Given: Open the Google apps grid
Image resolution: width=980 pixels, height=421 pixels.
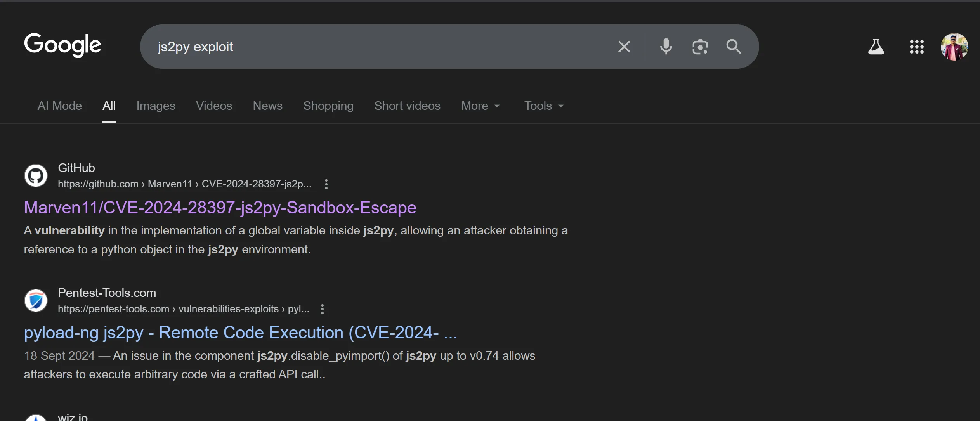Looking at the screenshot, I should 917,47.
